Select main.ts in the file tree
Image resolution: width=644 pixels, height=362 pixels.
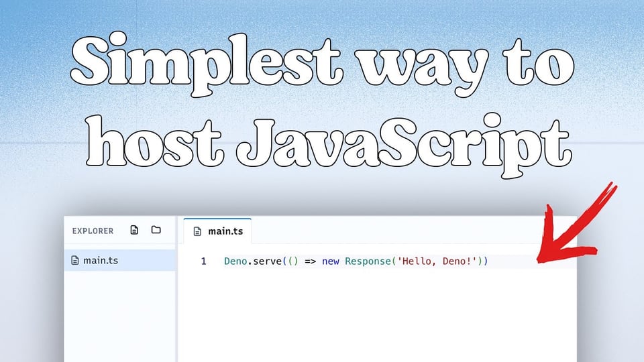coord(100,260)
